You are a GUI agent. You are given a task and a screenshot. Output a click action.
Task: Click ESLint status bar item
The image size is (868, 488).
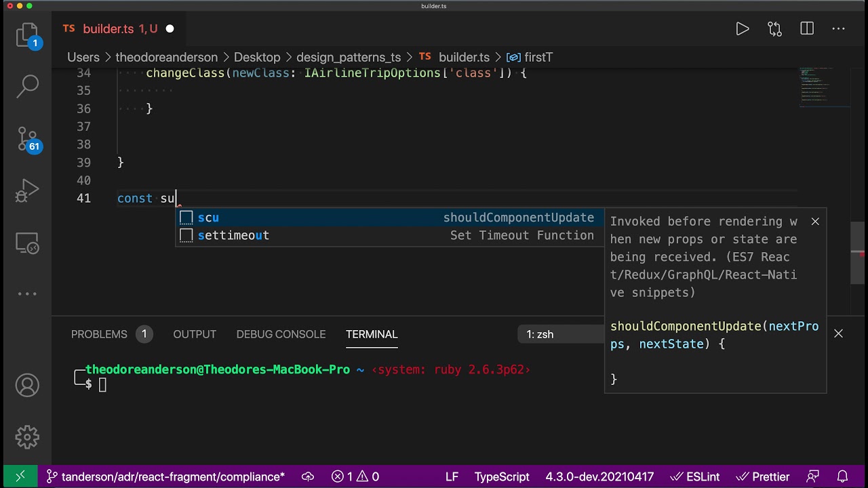coord(694,476)
